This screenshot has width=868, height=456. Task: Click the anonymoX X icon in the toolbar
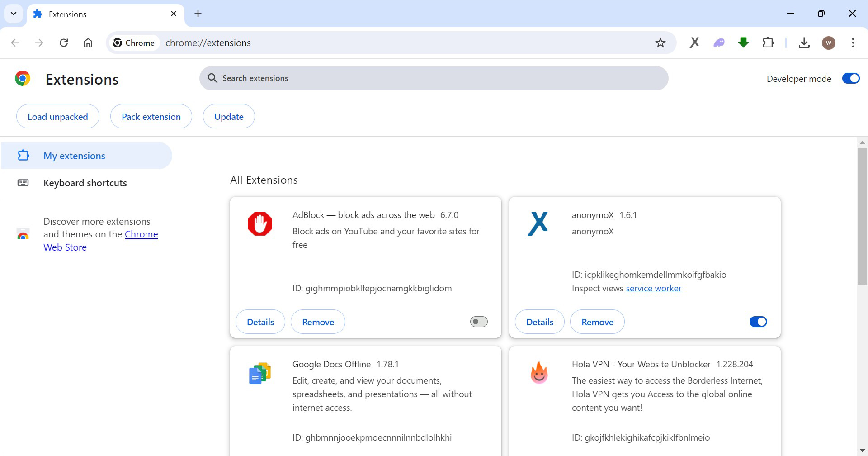694,43
